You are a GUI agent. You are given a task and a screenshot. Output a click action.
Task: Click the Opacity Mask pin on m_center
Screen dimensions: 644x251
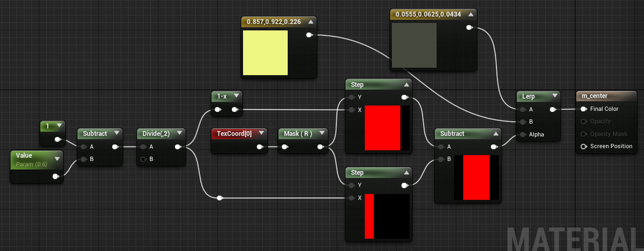click(x=584, y=134)
